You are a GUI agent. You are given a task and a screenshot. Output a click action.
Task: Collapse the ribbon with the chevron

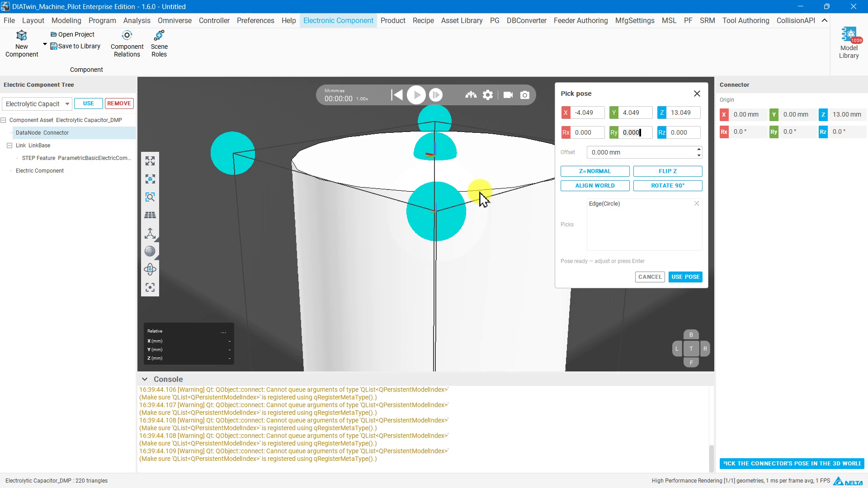pyautogui.click(x=825, y=20)
